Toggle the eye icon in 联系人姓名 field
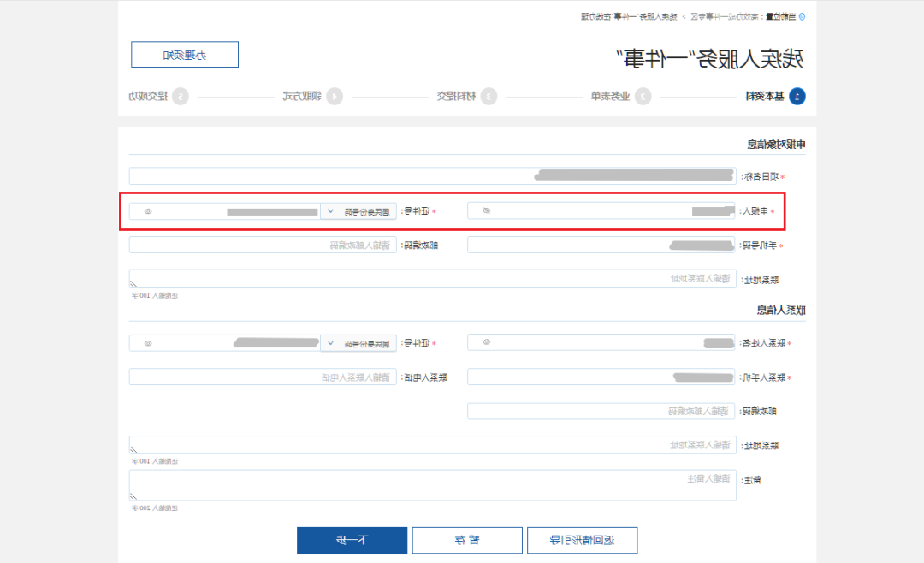The image size is (924, 563). pyautogui.click(x=487, y=342)
